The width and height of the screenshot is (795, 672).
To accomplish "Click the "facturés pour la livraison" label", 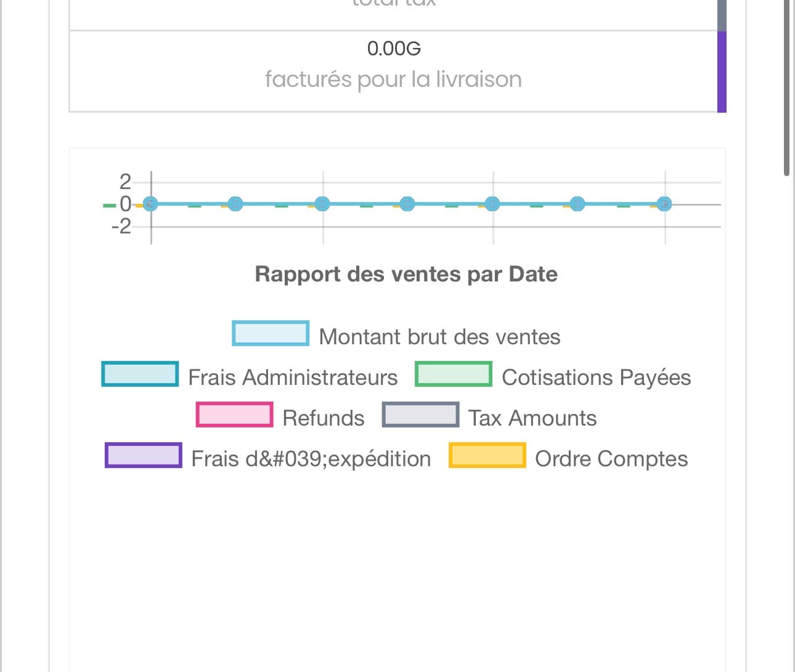I will pyautogui.click(x=393, y=79).
